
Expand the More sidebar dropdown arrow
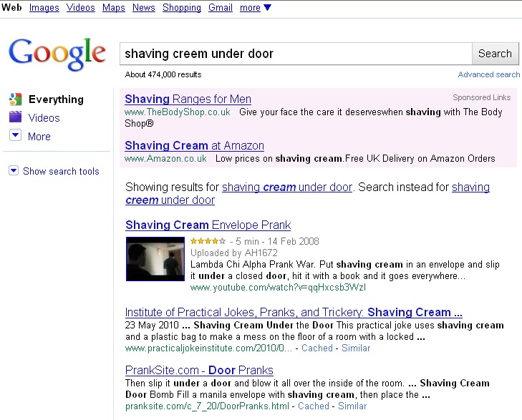[15, 135]
